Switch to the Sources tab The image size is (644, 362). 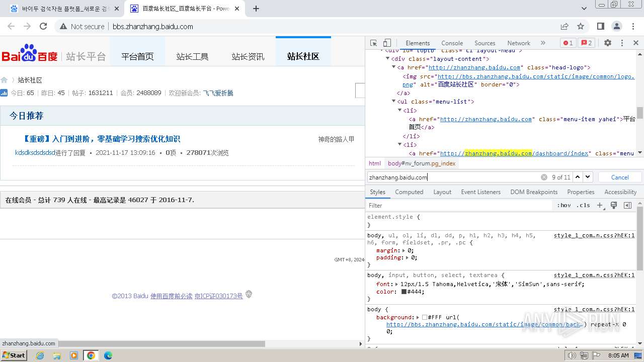pos(485,43)
